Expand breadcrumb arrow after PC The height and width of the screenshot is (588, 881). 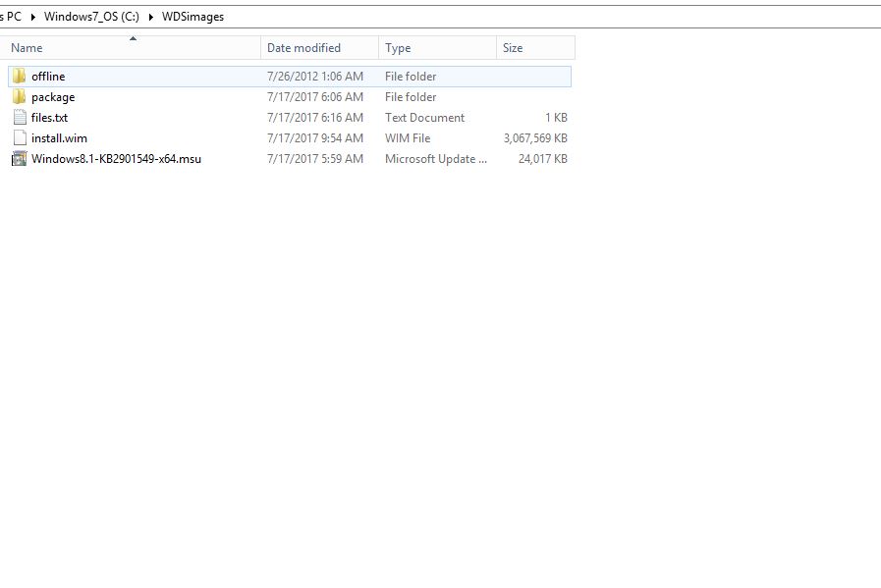[x=33, y=17]
